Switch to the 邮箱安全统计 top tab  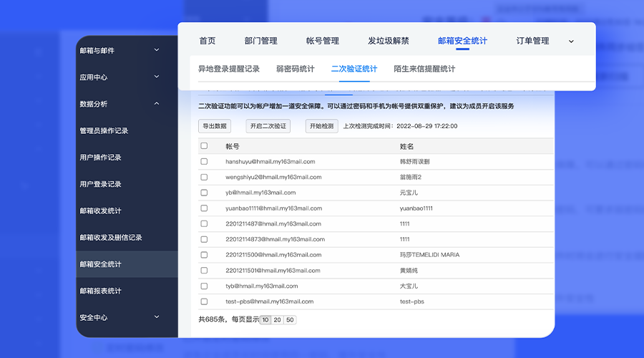[x=462, y=41]
